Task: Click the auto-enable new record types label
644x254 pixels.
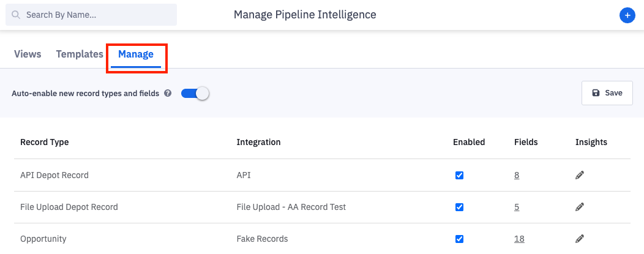Action: pos(85,93)
